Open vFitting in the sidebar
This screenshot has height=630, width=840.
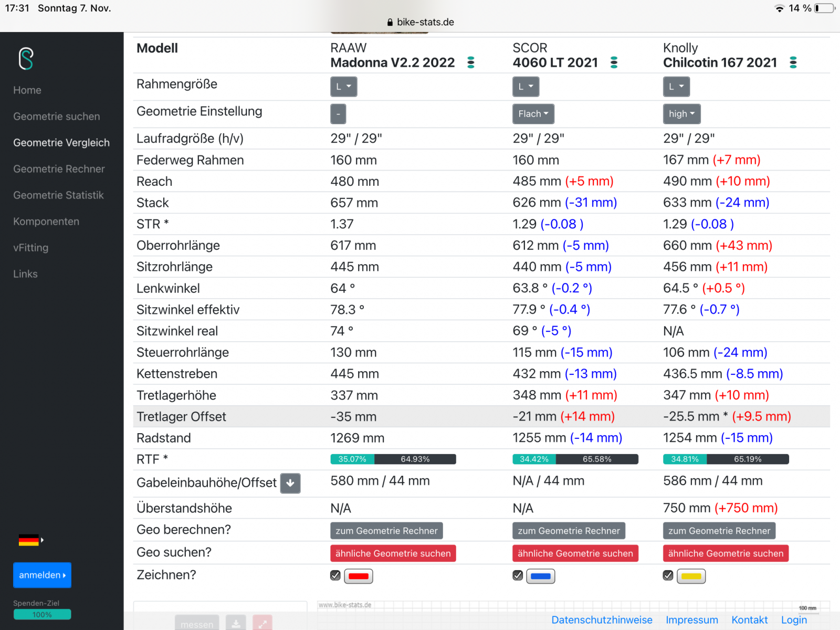coord(30,248)
